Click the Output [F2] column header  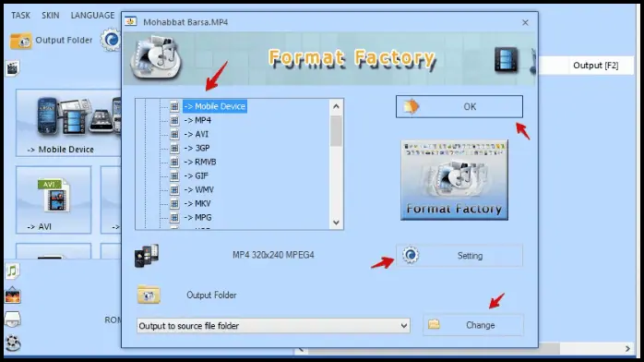[x=595, y=66]
